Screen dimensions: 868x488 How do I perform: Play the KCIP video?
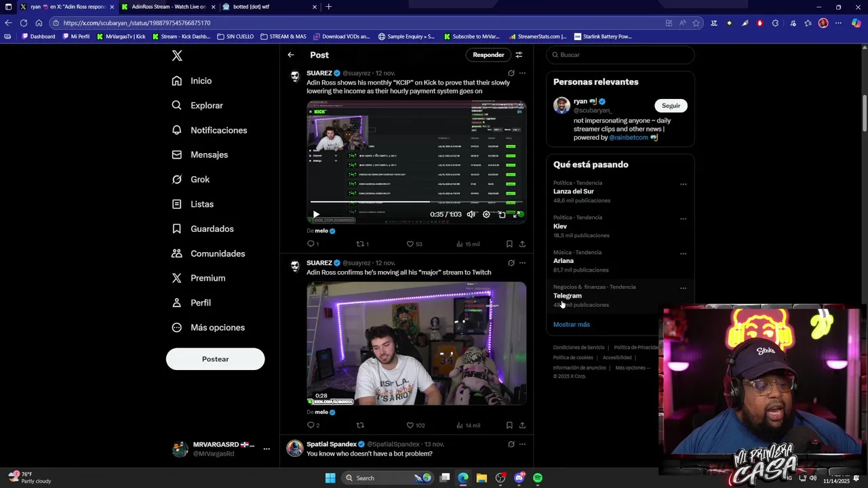click(316, 214)
